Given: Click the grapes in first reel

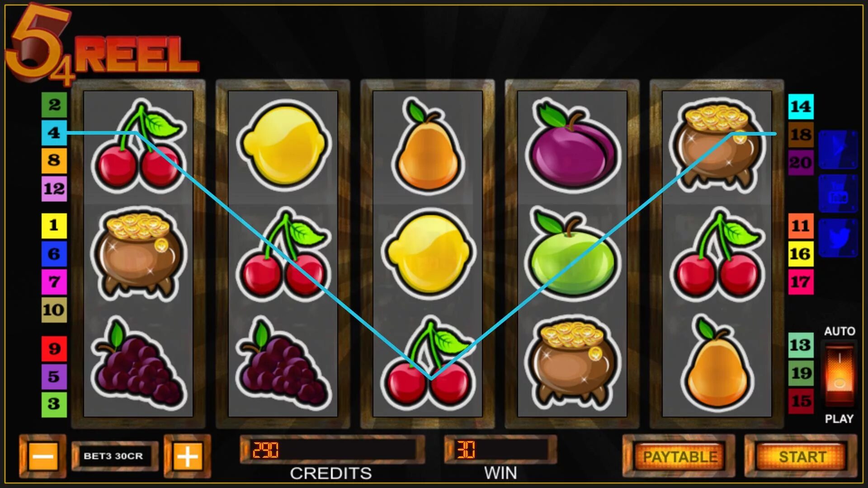Looking at the screenshot, I should coord(138,363).
